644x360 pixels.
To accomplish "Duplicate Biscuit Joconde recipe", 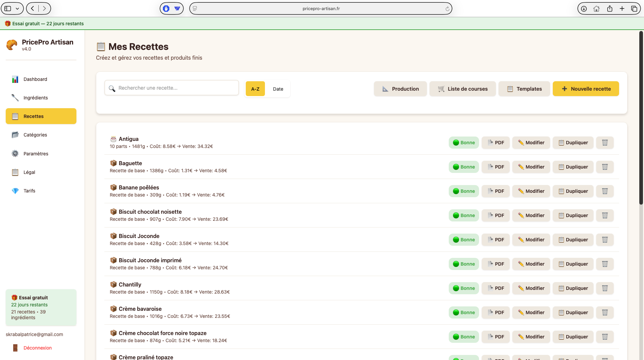I will [573, 240].
